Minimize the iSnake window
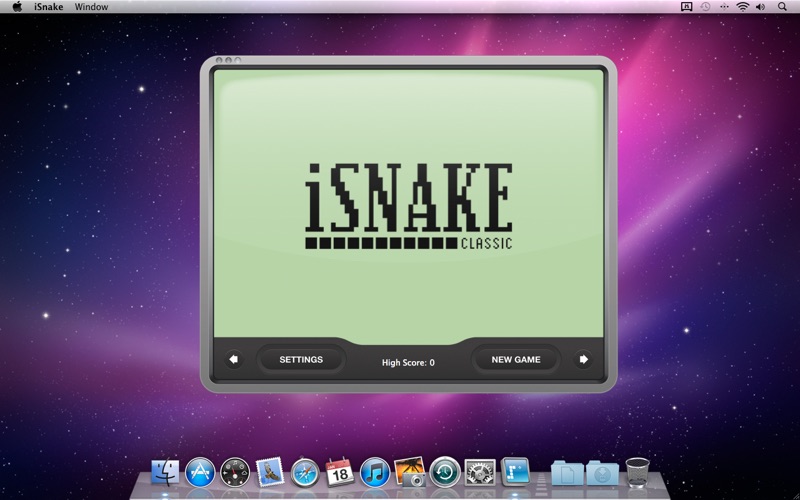Viewport: 800px width, 500px height. [x=229, y=60]
